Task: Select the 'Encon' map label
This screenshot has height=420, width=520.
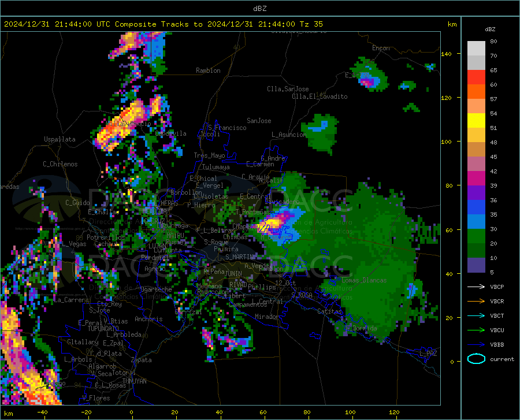Action: pos(381,48)
